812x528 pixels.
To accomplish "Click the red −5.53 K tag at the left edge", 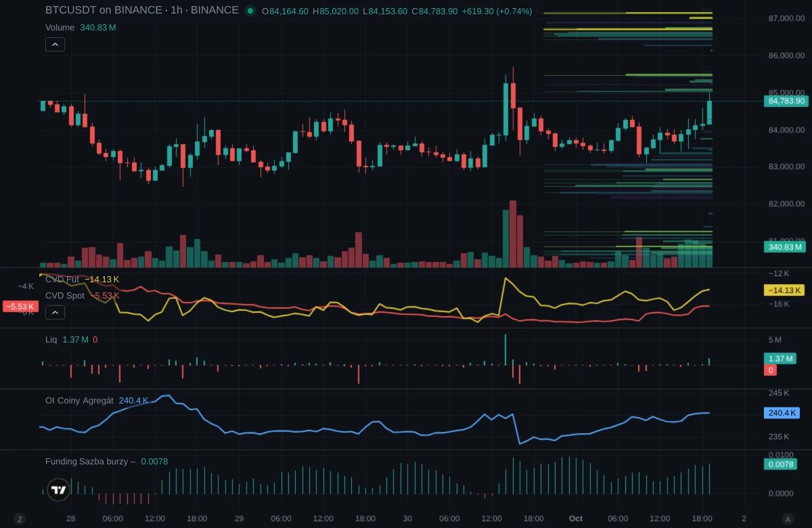I will (x=19, y=307).
